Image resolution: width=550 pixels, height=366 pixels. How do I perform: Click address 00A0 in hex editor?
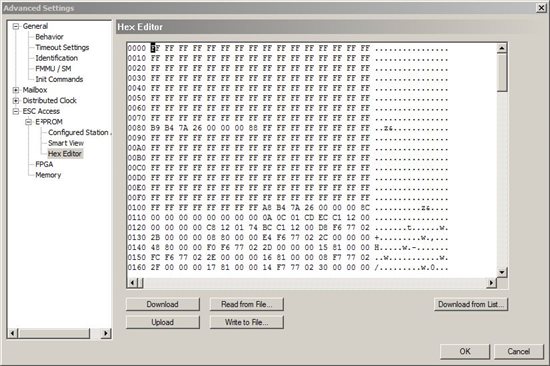(x=137, y=148)
